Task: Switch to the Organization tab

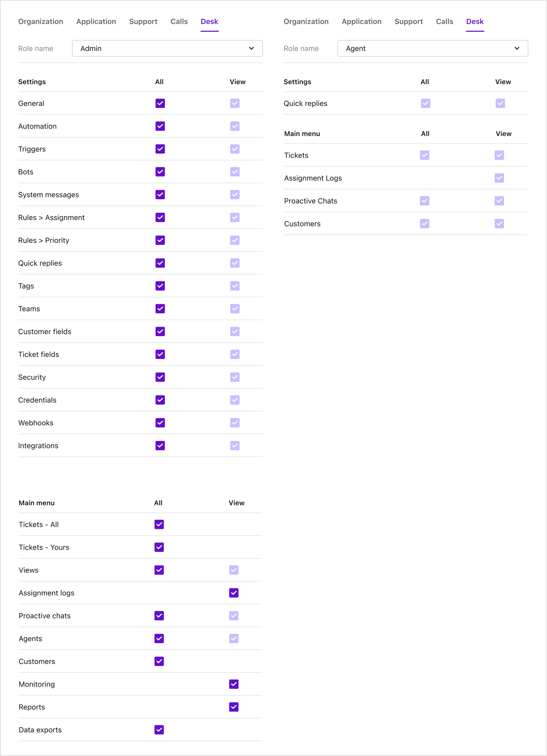Action: (40, 21)
